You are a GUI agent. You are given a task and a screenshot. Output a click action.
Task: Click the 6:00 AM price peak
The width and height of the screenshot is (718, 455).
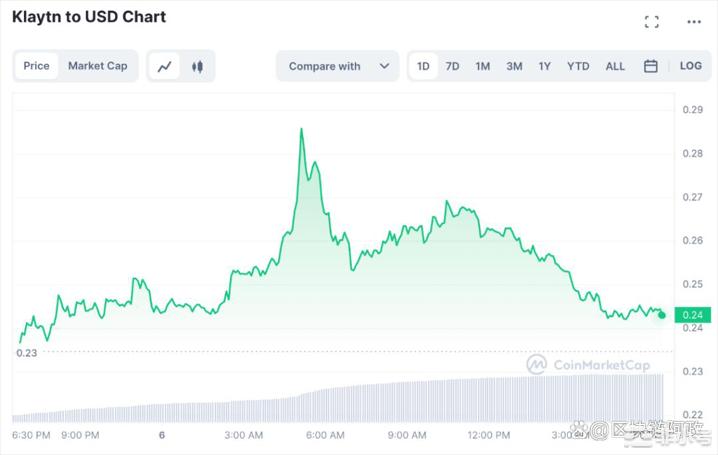[x=301, y=129]
